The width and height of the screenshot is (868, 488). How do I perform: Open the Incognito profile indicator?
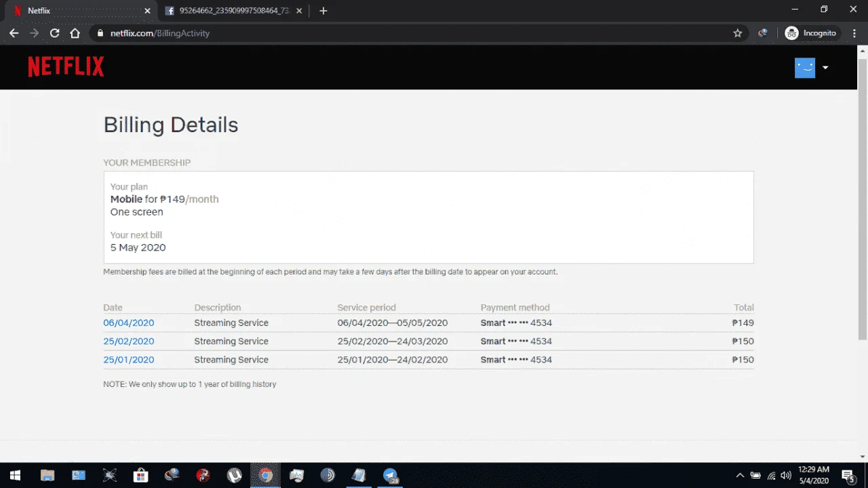812,33
